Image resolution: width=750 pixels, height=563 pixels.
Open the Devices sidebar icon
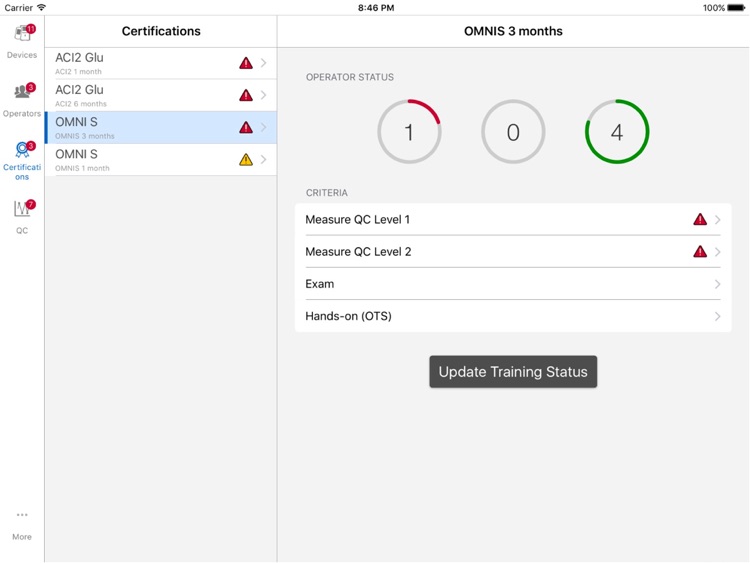22,36
